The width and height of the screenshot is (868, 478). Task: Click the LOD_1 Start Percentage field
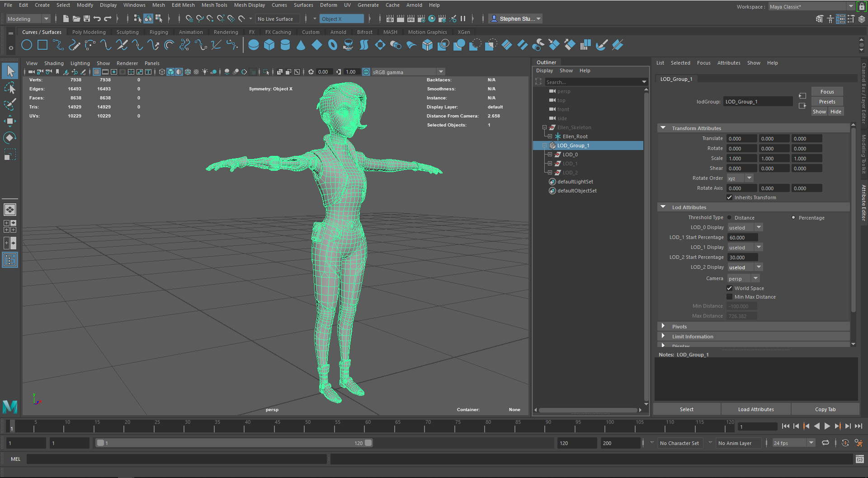click(x=742, y=238)
